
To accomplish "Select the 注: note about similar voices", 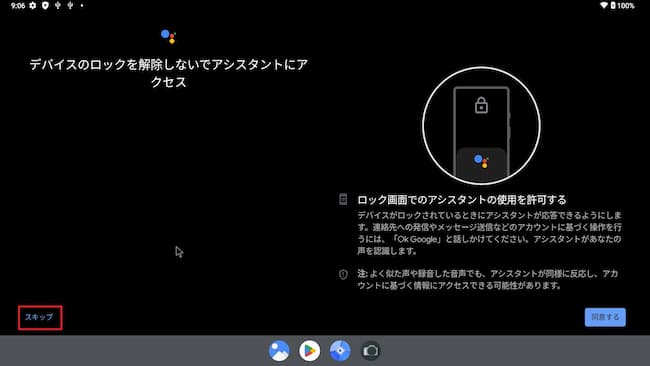I will (x=488, y=279).
